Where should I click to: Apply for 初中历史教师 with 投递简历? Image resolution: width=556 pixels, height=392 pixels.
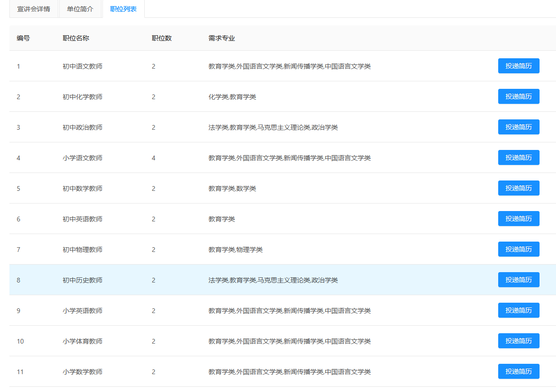[518, 280]
